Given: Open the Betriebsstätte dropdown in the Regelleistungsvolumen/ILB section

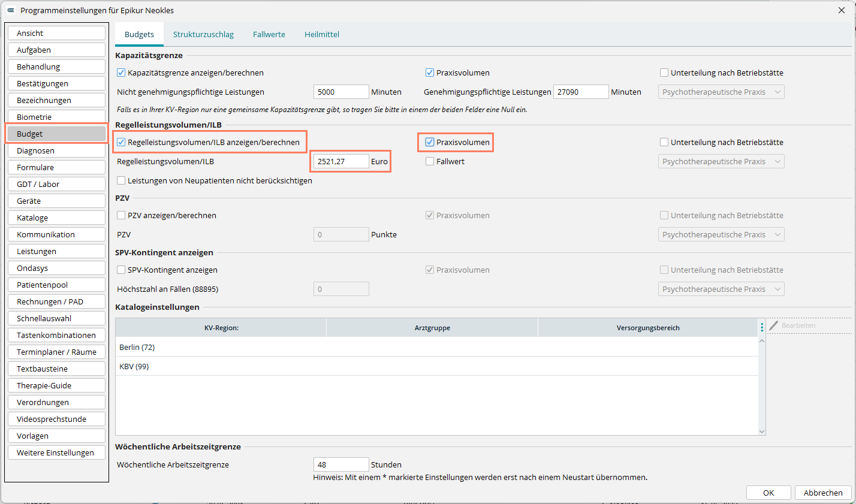Looking at the screenshot, I should [x=721, y=161].
